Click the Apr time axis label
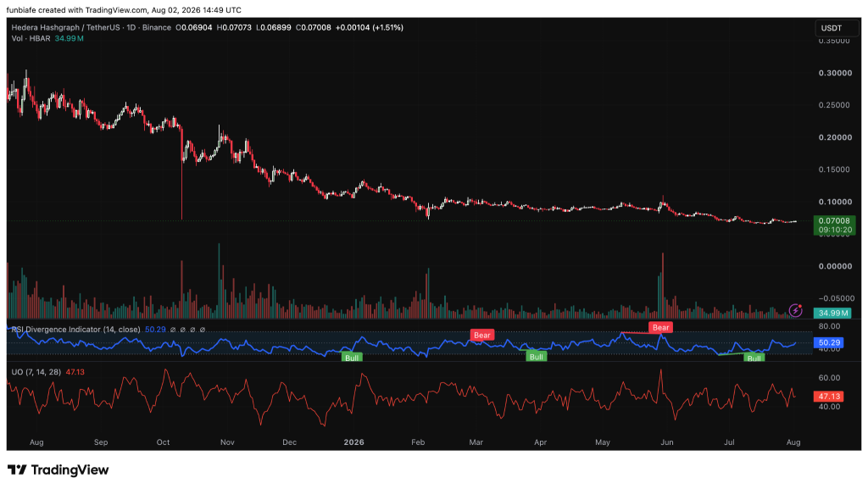 click(540, 442)
